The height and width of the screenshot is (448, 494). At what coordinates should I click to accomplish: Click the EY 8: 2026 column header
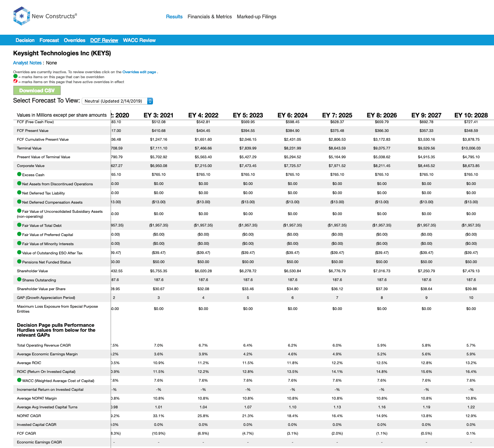pos(382,115)
